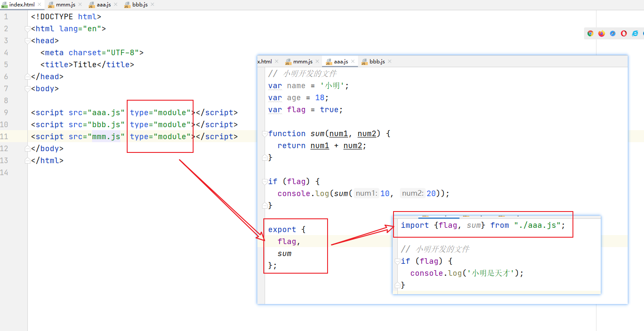Collapse the <head> tag fold marker

[28, 41]
